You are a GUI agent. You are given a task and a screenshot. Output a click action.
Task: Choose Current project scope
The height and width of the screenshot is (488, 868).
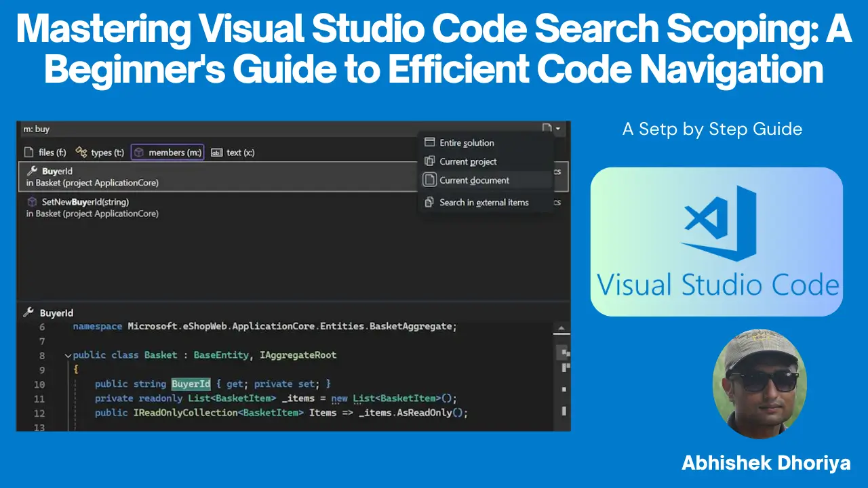pos(486,161)
